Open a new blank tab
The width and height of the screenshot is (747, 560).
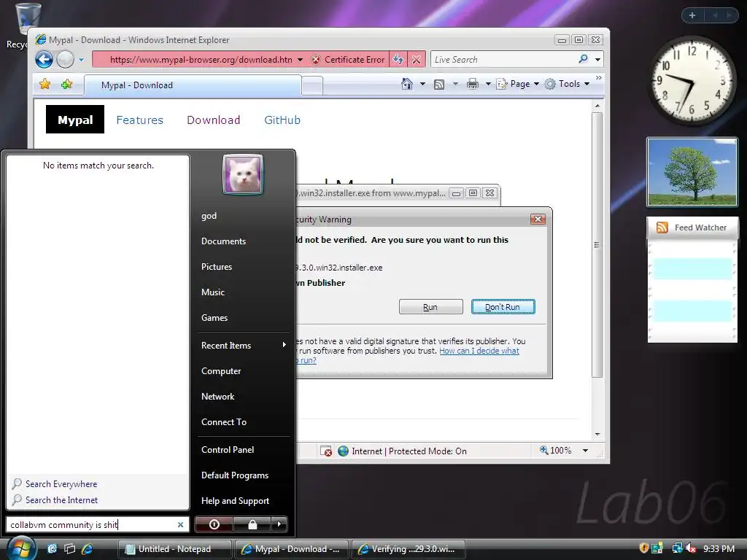tap(312, 86)
